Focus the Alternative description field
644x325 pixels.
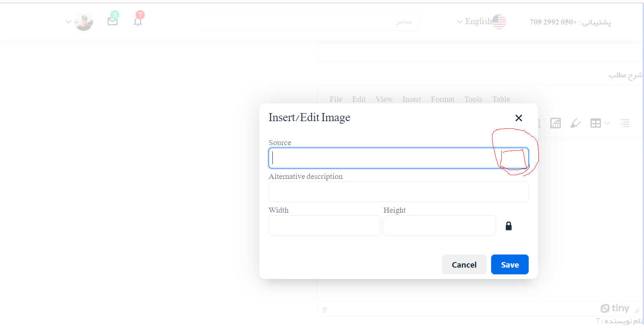[398, 192]
